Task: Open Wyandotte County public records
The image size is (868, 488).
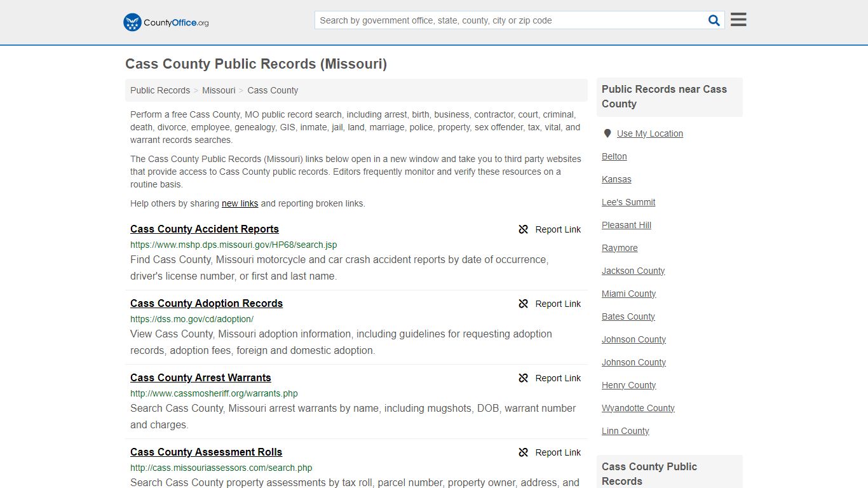Action: click(638, 408)
